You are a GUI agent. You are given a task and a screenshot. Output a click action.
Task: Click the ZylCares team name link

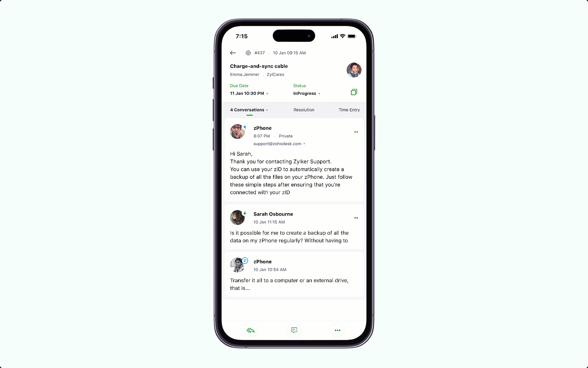point(275,74)
